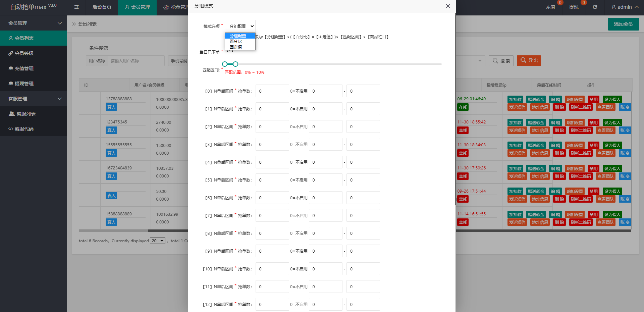Click 禁用 for the 09-26 17:51:44 row
The image size is (644, 312).
(594, 192)
